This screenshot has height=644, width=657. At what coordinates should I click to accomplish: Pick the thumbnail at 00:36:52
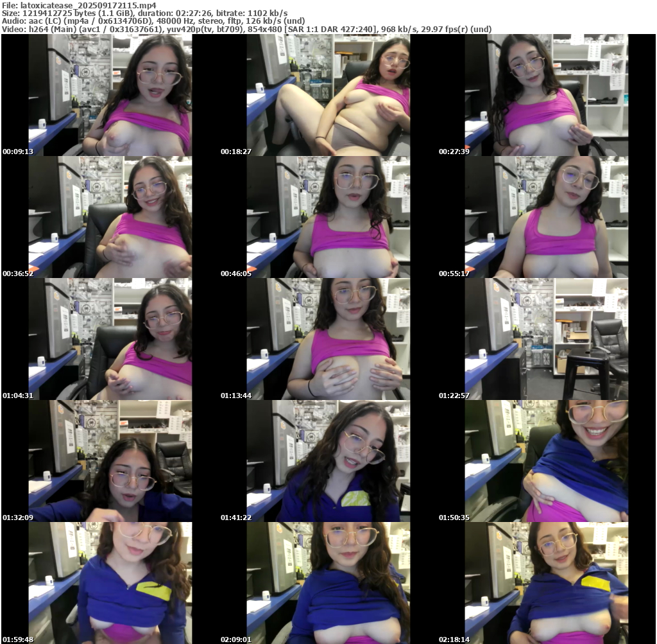tap(110, 217)
